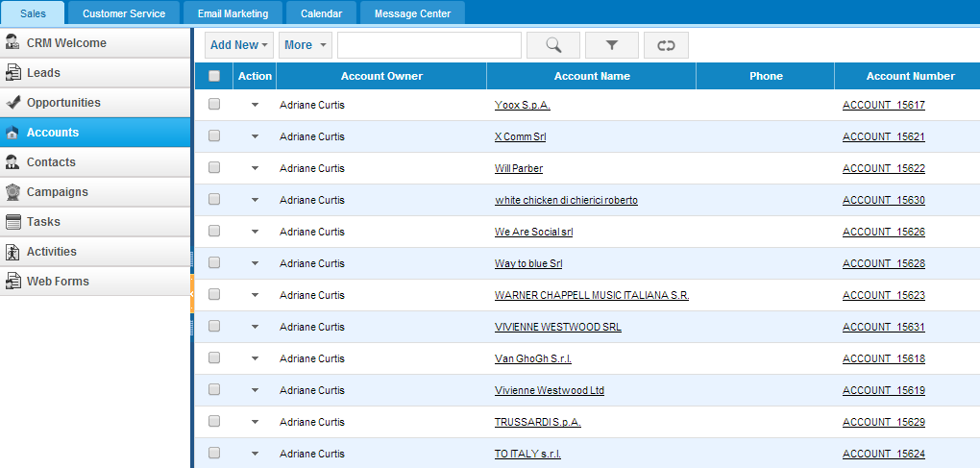Open white chicken di chierici roberto link
The width and height of the screenshot is (980, 468).
(566, 200)
